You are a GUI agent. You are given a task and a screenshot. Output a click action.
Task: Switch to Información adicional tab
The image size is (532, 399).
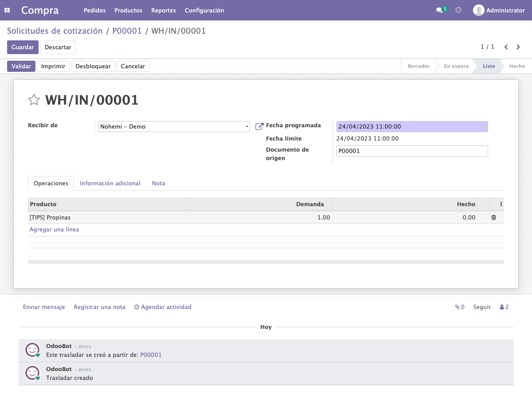(110, 183)
